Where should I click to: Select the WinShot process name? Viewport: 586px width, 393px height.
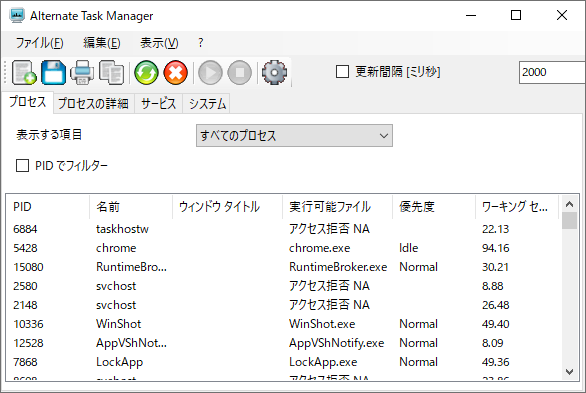[x=118, y=324]
